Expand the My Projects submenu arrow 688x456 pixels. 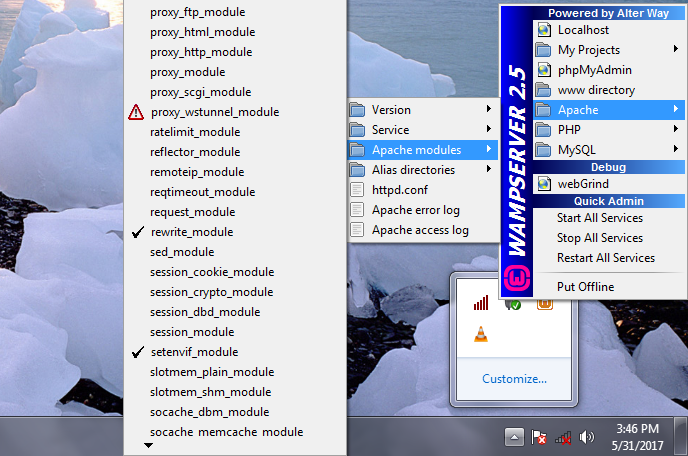click(x=676, y=49)
